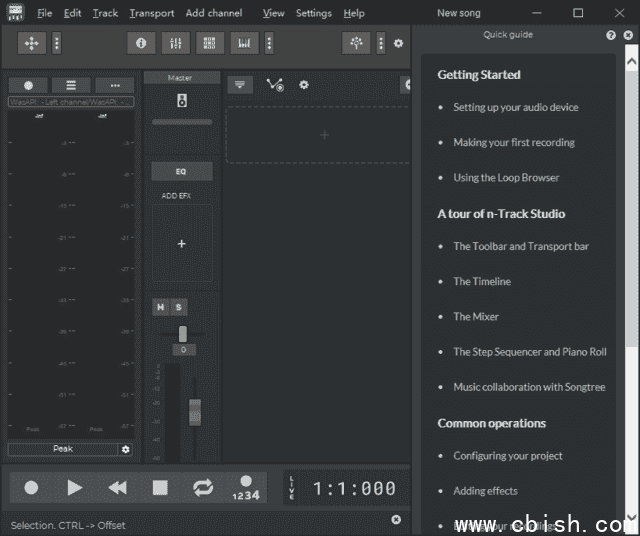Toggle the 1234 metronome count-in

(246, 487)
